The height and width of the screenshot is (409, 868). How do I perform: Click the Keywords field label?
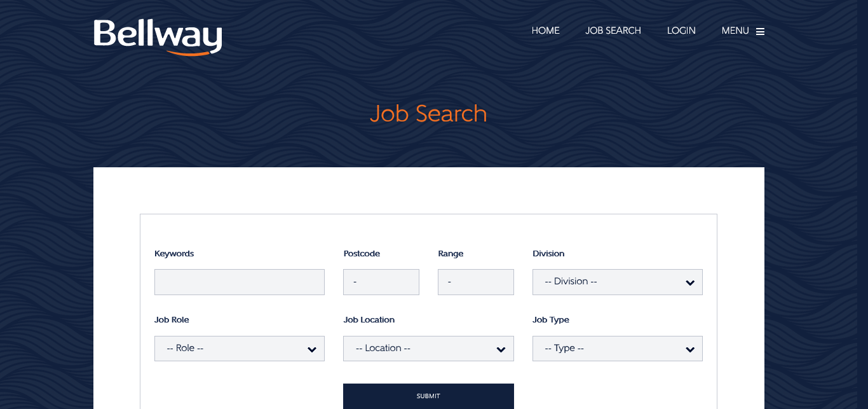pyautogui.click(x=174, y=254)
